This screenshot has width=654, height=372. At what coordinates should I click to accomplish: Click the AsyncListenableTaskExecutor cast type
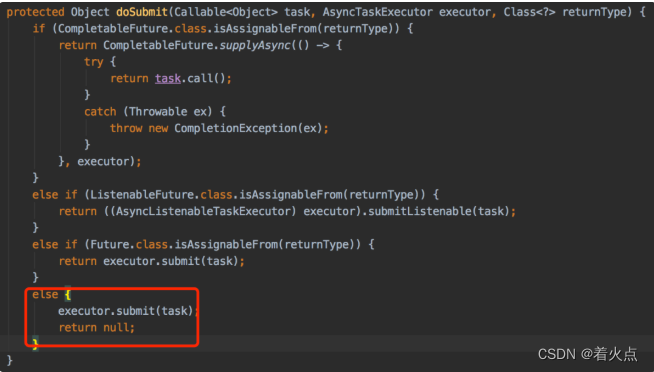tap(203, 211)
